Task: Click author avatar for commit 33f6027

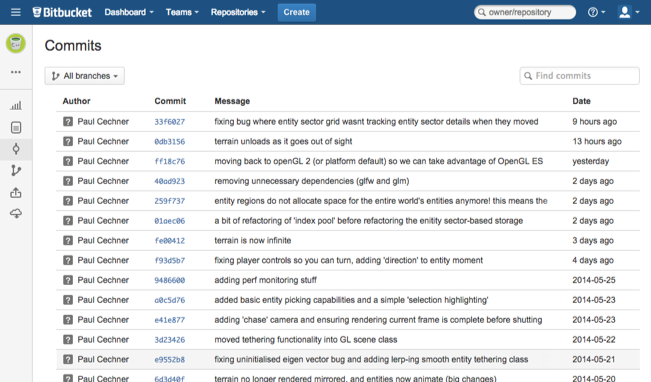Action: pos(68,122)
